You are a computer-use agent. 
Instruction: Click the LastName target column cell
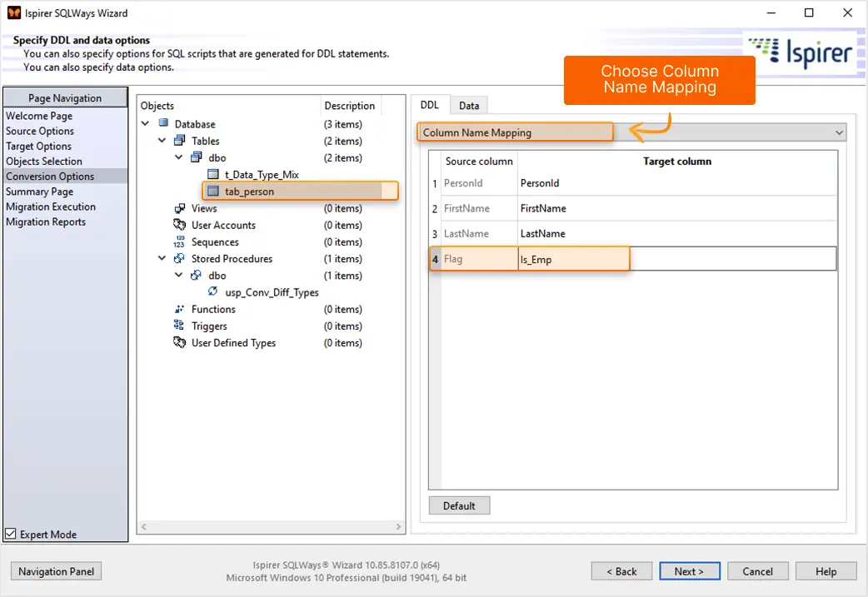tap(677, 233)
